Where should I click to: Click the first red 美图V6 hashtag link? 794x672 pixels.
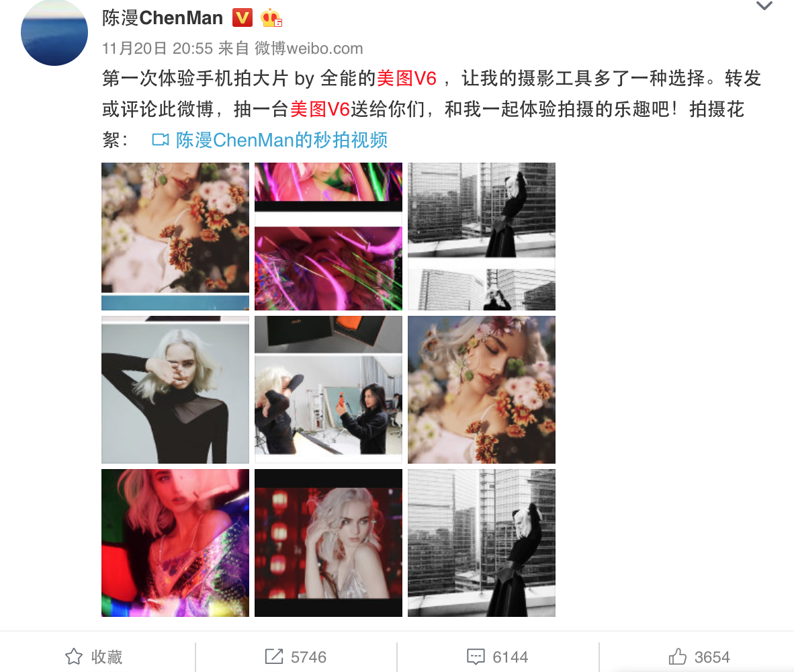point(406,79)
